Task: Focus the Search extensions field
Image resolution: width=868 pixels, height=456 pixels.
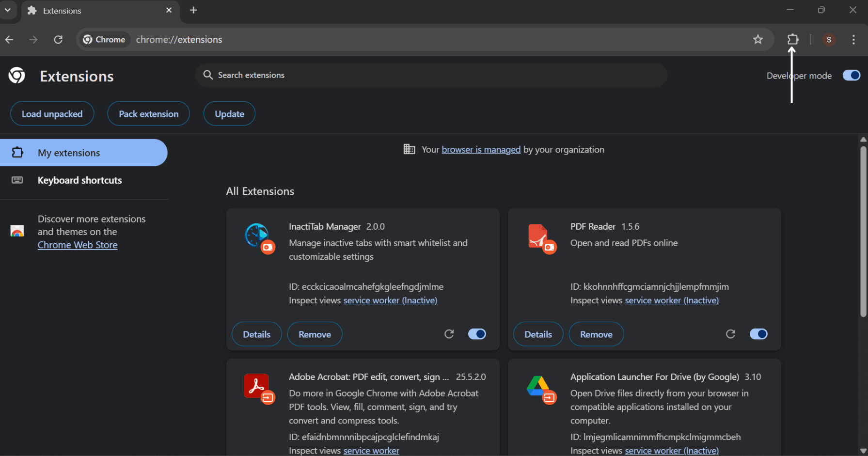Action: pyautogui.click(x=431, y=75)
